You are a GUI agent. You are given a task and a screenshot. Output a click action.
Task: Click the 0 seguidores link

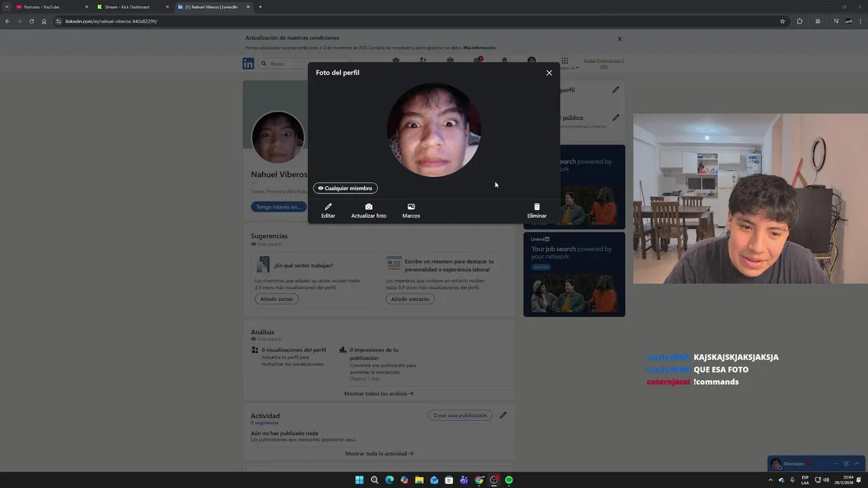coord(264,423)
